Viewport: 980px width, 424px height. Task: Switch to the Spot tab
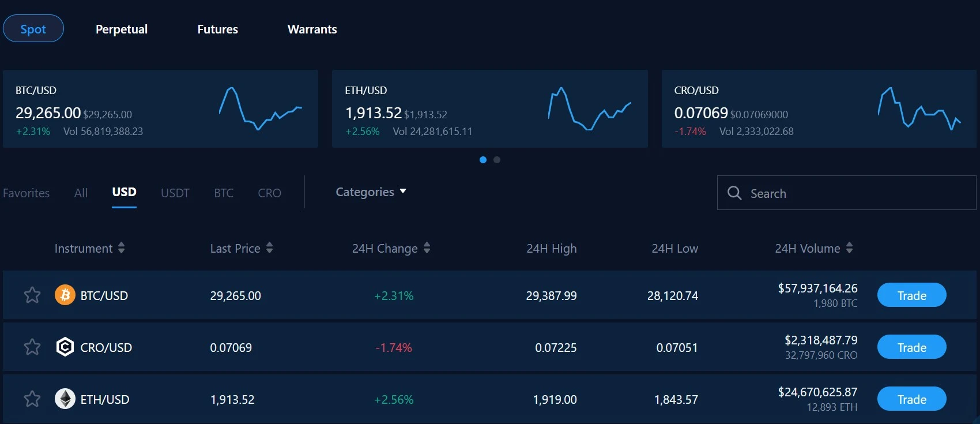click(33, 29)
